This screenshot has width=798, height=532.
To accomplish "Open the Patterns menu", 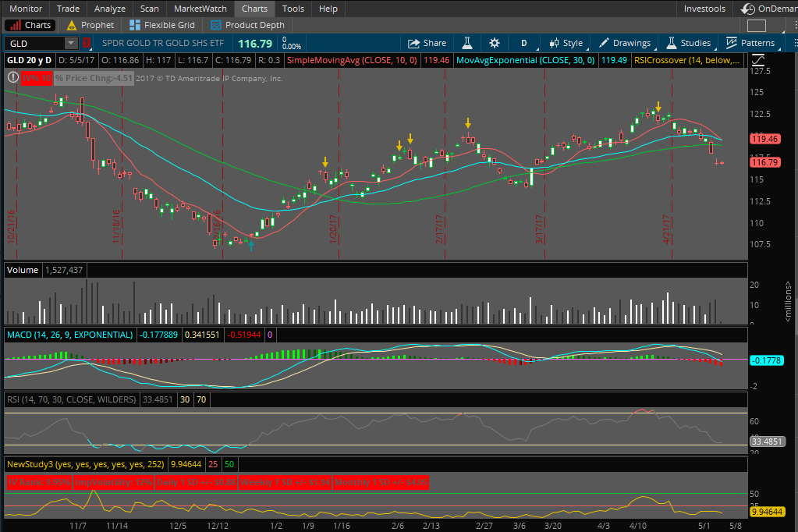I will pyautogui.click(x=750, y=43).
